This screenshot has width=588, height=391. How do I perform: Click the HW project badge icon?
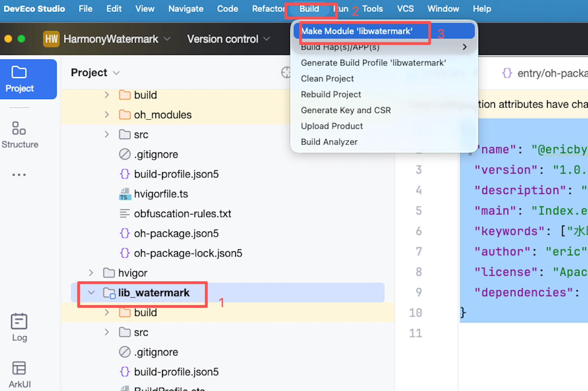coord(51,39)
